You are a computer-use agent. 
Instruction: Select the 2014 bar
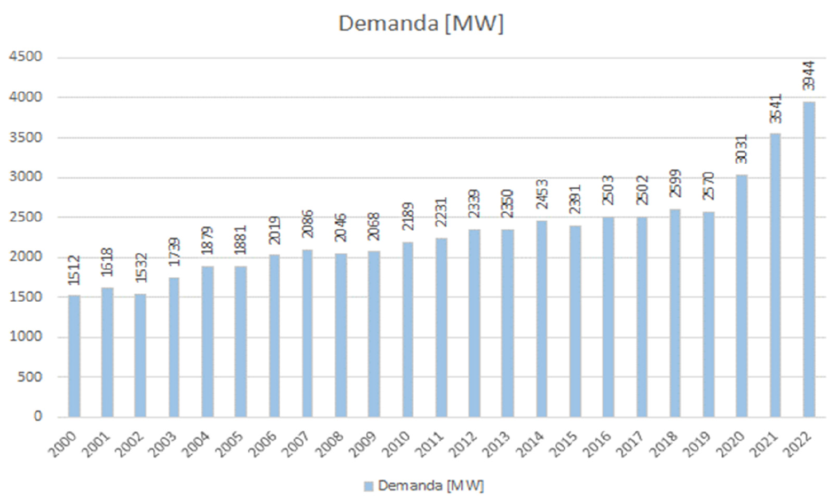click(541, 318)
